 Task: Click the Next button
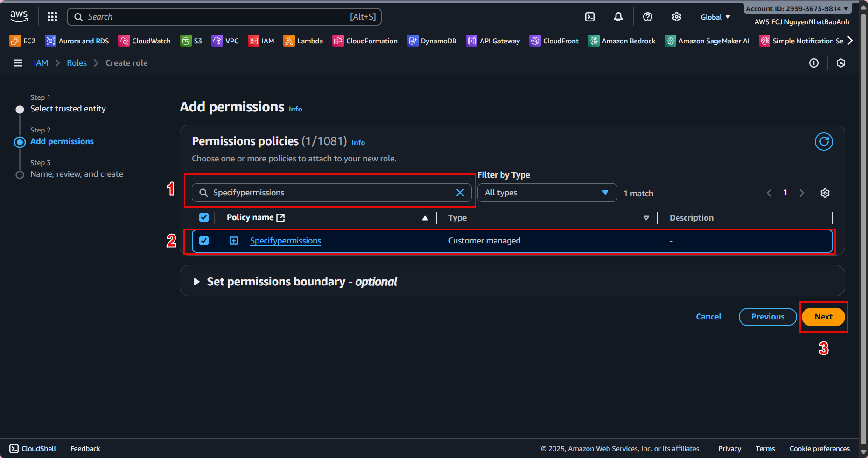[823, 317]
